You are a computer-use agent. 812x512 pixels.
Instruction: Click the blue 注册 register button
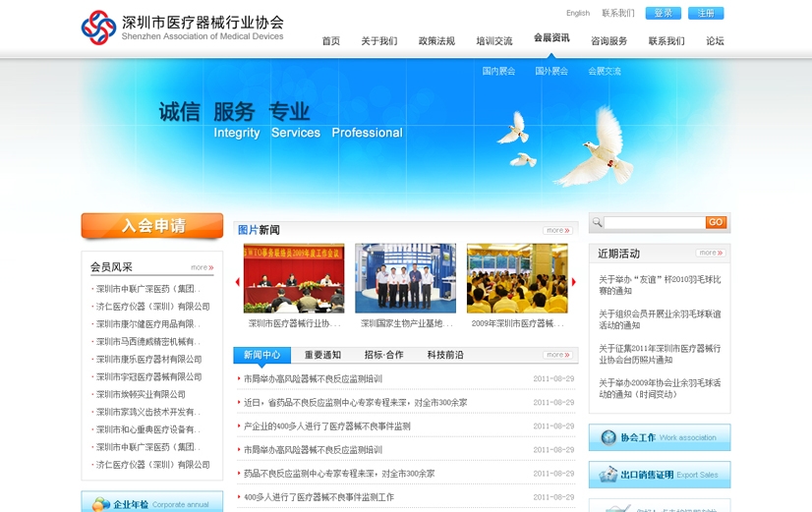pyautogui.click(x=706, y=14)
